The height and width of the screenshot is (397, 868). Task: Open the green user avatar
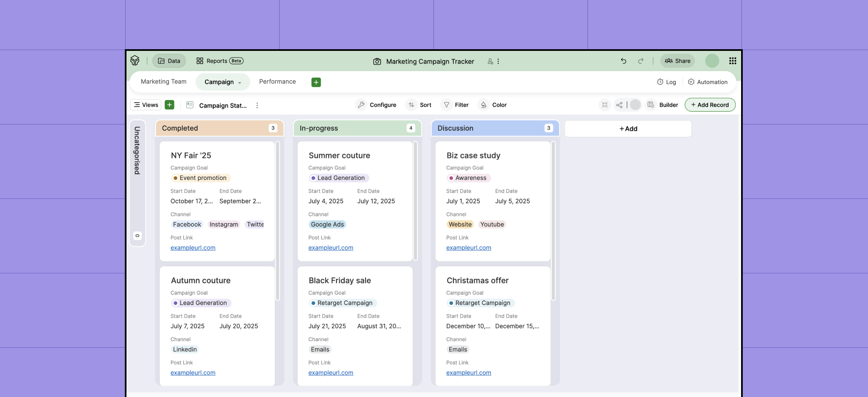coord(712,61)
